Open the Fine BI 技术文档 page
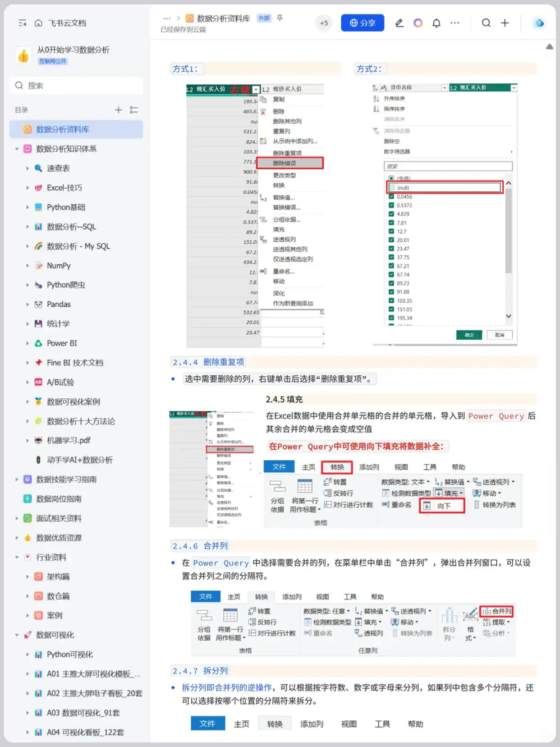This screenshot has height=747, width=560. coord(76,363)
